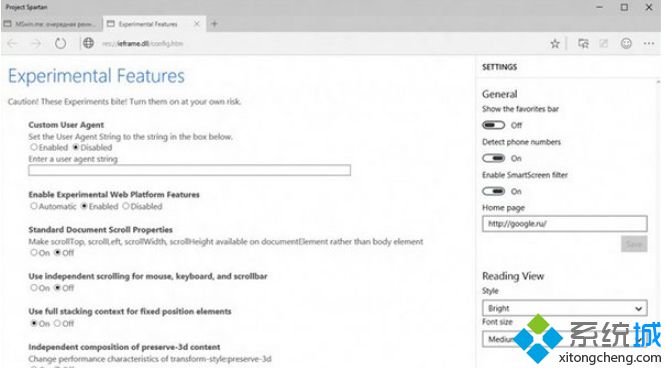The width and height of the screenshot is (666, 368).
Task: Turn On independent scrolling option
Action: 34,288
